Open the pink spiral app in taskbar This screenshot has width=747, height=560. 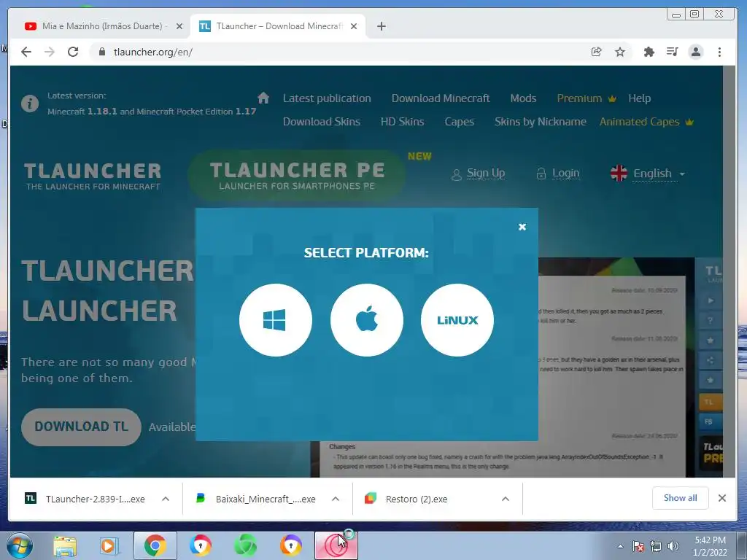336,545
